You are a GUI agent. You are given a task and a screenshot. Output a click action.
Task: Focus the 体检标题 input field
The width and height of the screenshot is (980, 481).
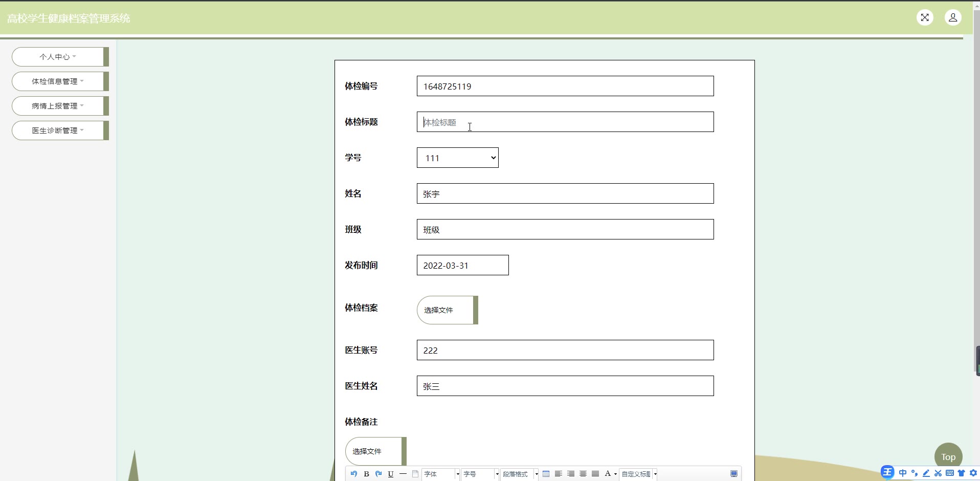[x=565, y=122]
